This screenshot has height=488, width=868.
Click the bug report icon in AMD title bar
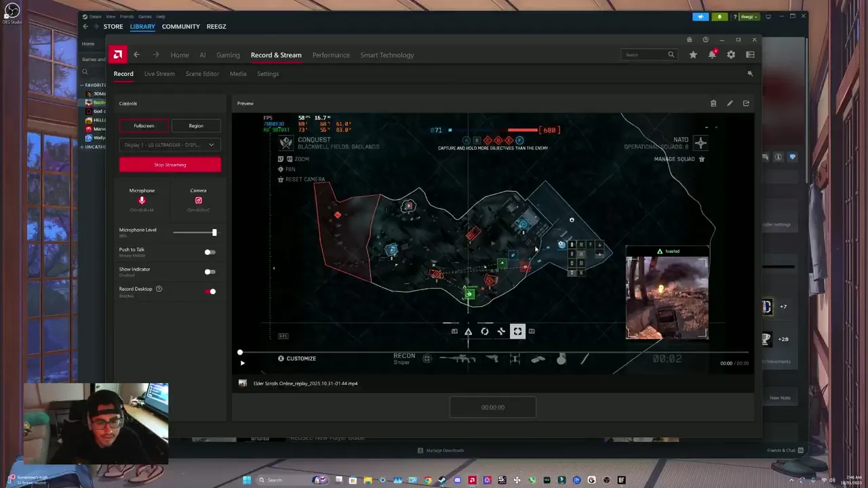coord(689,39)
